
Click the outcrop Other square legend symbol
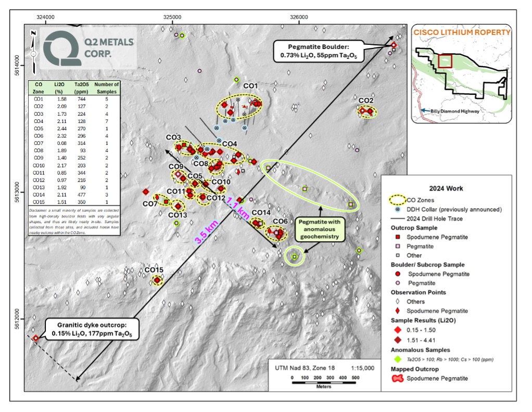[398, 255]
